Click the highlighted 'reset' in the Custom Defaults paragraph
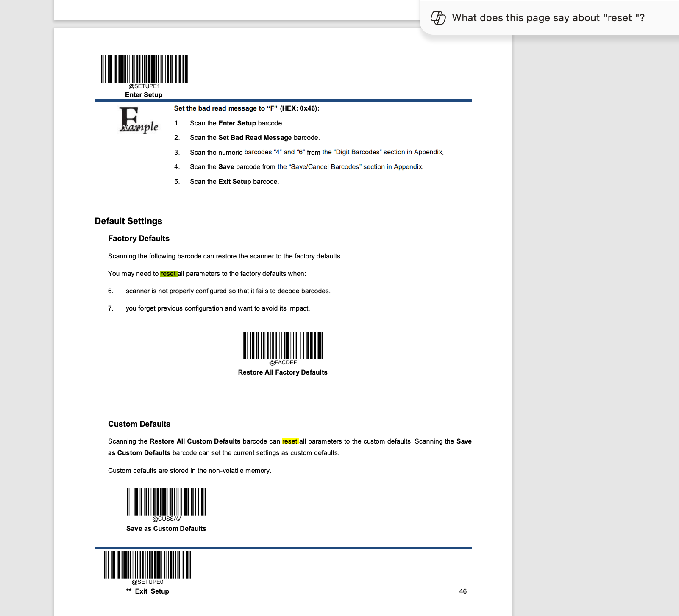Viewport: 679px width, 616px height. [x=290, y=441]
